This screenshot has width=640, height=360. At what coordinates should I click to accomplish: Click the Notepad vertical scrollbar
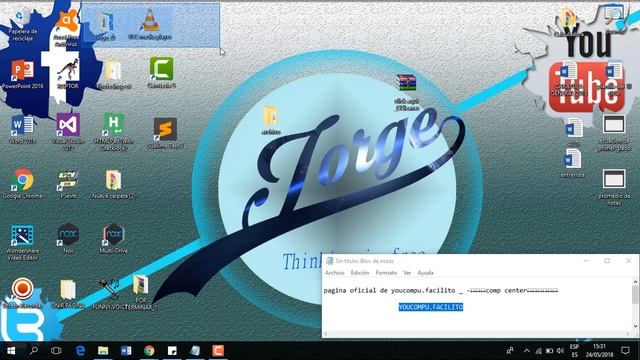635,304
